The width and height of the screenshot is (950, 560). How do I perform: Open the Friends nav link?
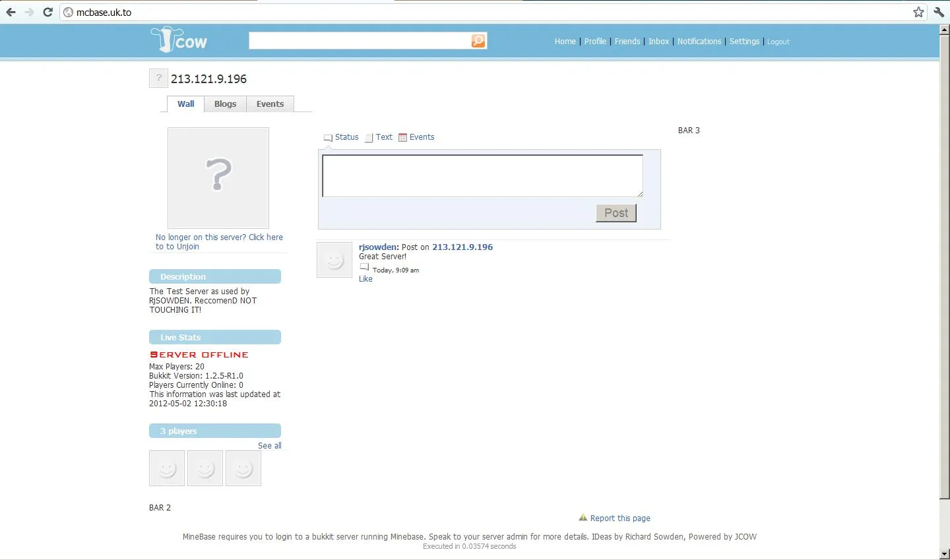tap(627, 41)
